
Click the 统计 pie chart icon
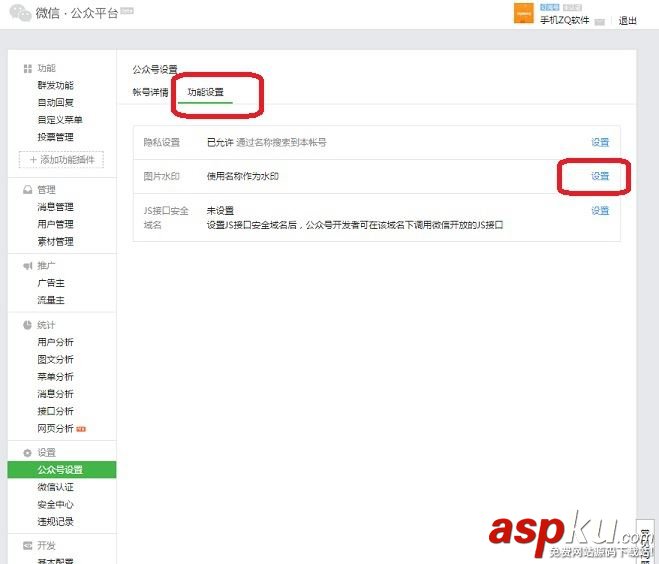coord(28,325)
